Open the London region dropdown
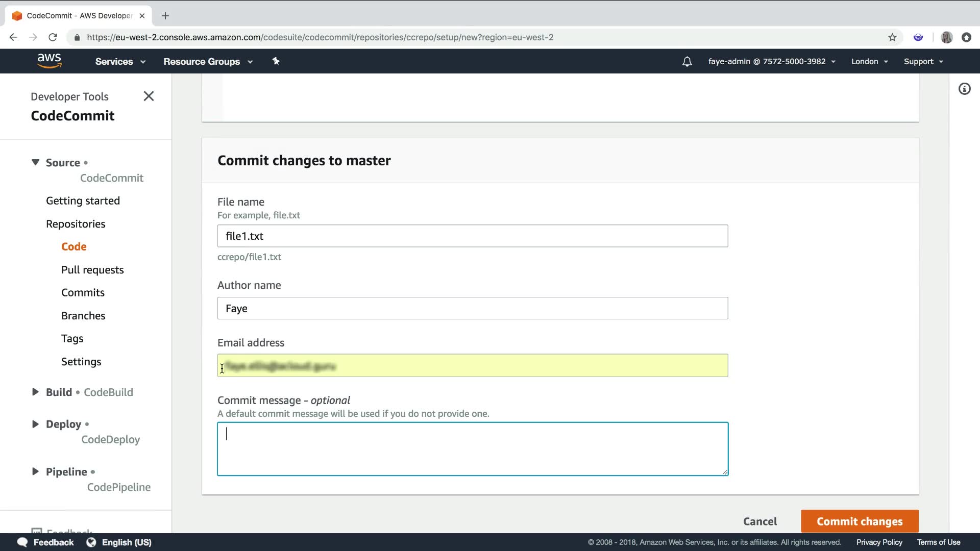 [x=869, y=61]
